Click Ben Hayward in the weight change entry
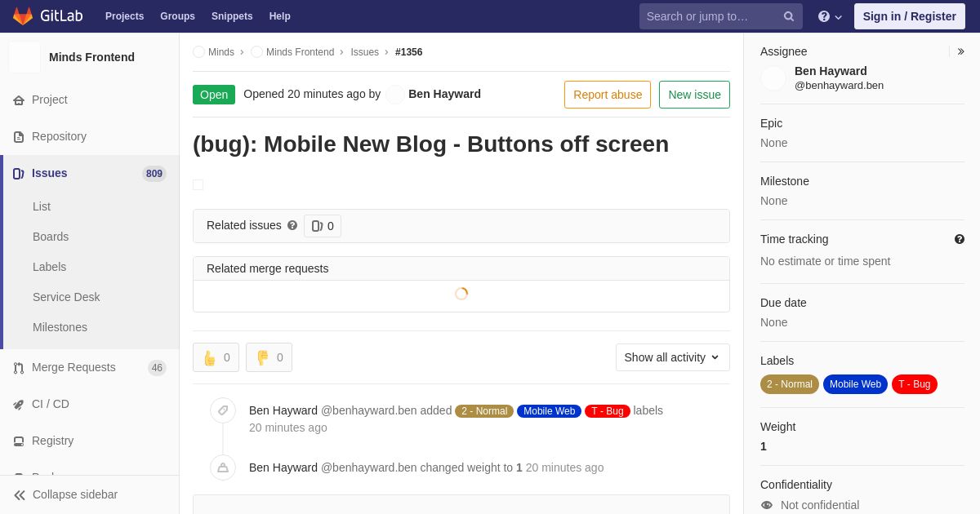The height and width of the screenshot is (514, 980). click(283, 467)
